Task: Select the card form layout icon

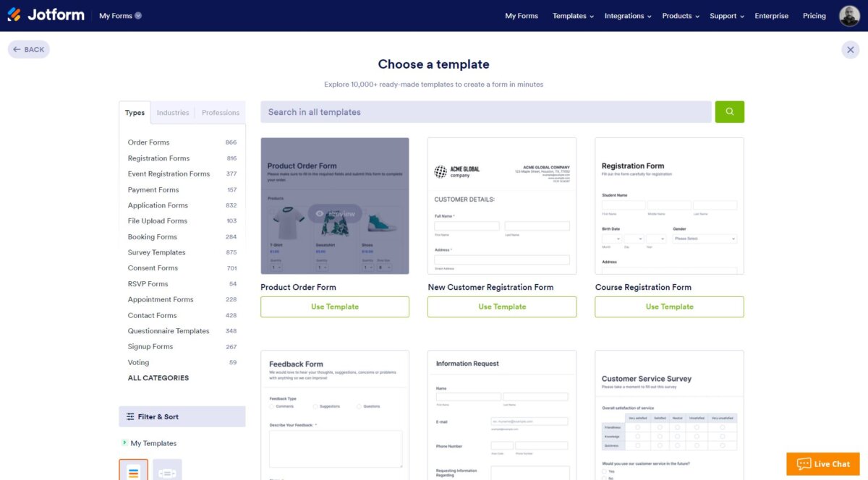Action: pyautogui.click(x=168, y=471)
